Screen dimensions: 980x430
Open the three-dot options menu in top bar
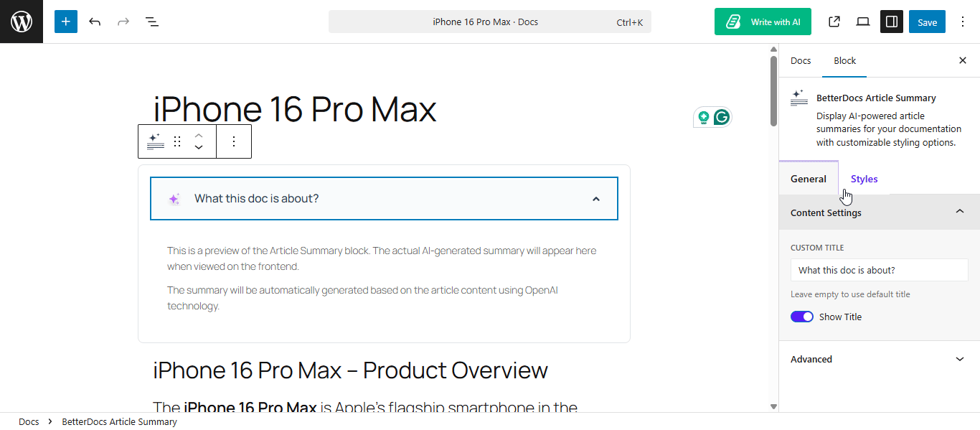click(x=963, y=22)
